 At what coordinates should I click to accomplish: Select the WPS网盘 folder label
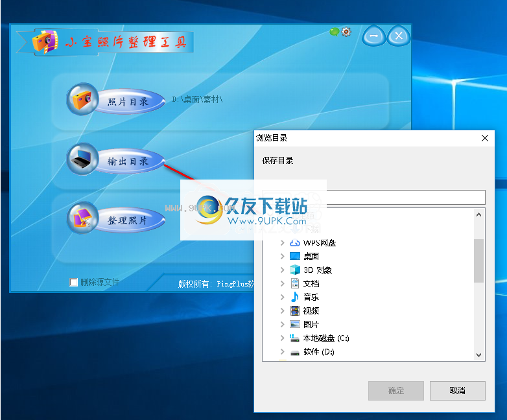[320, 243]
